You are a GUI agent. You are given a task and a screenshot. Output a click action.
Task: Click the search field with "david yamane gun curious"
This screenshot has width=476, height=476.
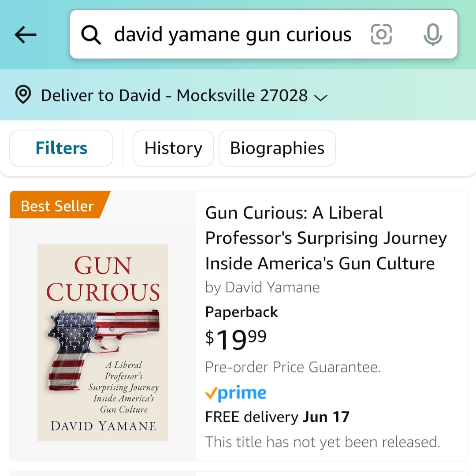[233, 34]
